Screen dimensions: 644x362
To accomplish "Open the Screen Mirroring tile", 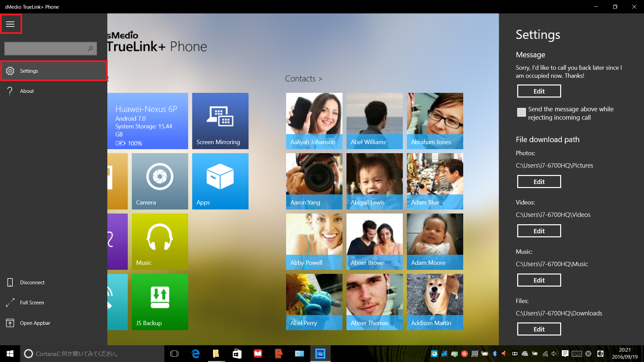I will pos(220,121).
